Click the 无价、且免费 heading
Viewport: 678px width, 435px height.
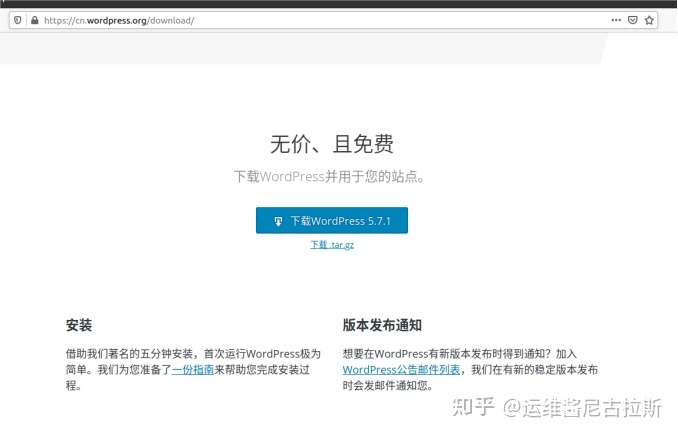tap(332, 144)
